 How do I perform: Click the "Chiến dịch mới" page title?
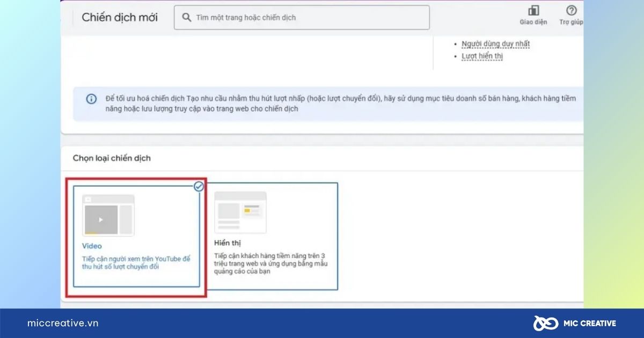[120, 17]
